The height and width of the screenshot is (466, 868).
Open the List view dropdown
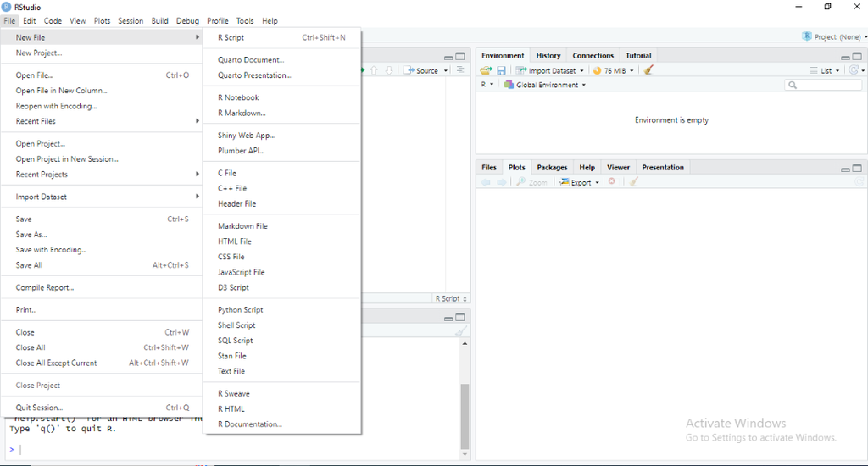pos(825,70)
